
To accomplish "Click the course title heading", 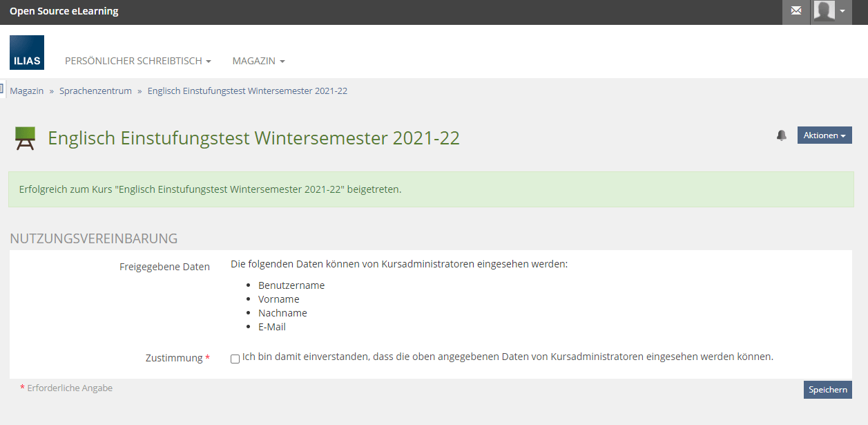I will click(x=253, y=138).
